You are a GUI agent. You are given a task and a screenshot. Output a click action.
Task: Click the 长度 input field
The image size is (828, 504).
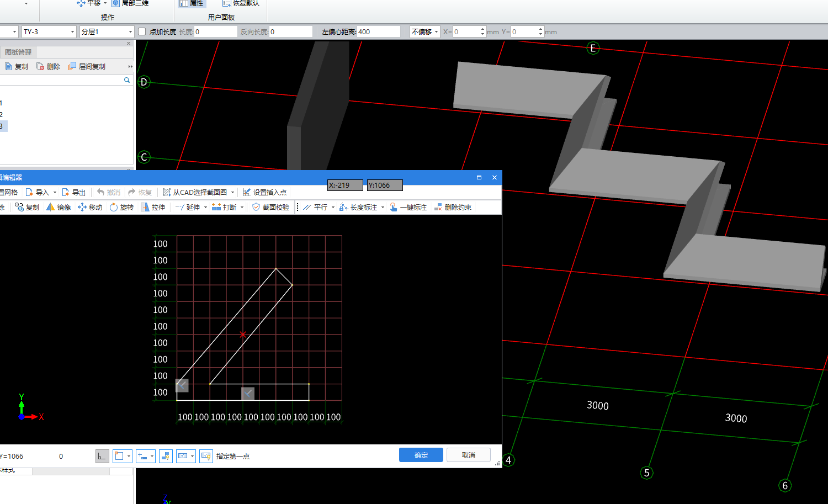point(215,31)
